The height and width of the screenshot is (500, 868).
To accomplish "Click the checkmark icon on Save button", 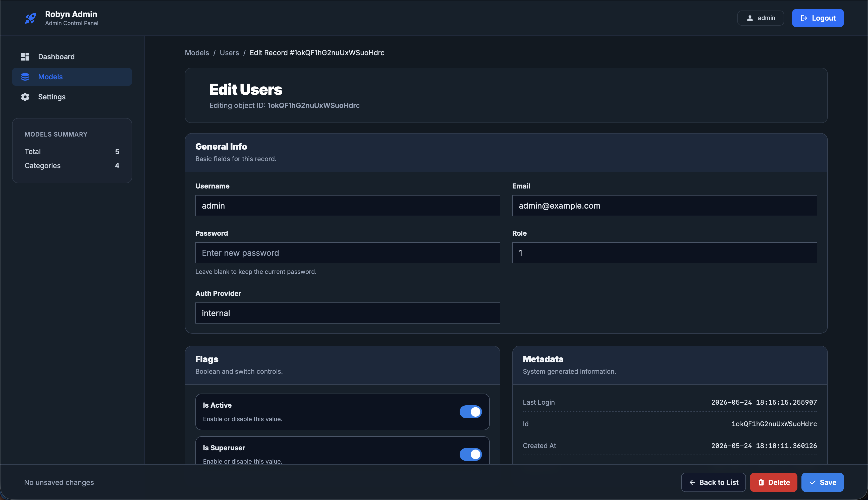I will [813, 482].
